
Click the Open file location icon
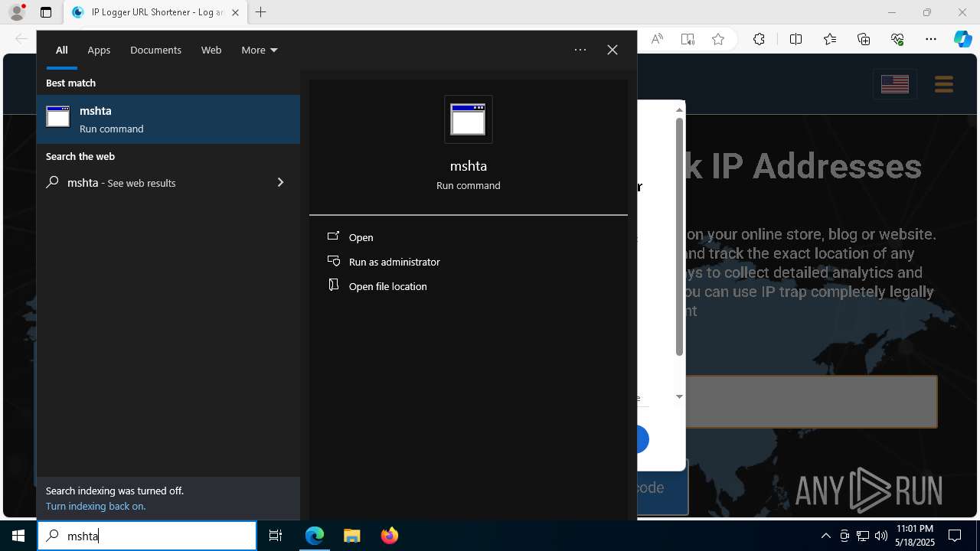tap(333, 285)
